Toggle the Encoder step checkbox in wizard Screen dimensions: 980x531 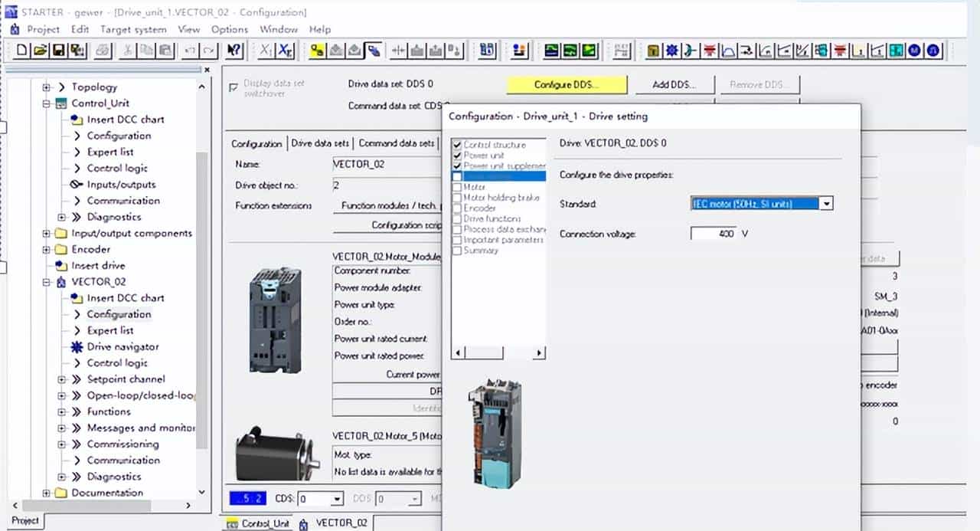[457, 208]
